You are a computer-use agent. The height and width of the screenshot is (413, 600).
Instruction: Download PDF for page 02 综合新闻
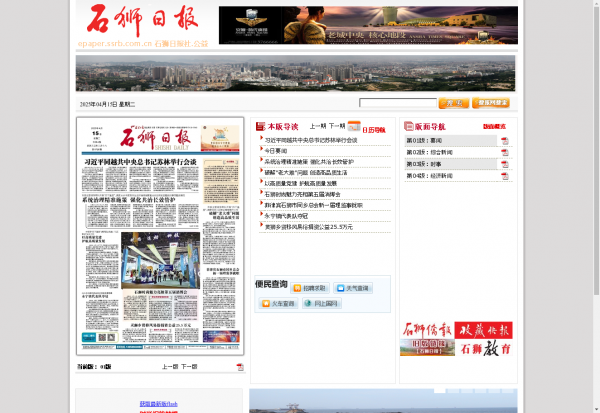(504, 153)
